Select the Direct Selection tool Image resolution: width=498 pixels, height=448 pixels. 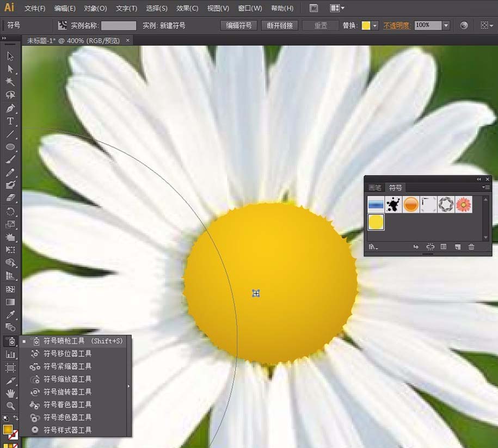(10, 69)
